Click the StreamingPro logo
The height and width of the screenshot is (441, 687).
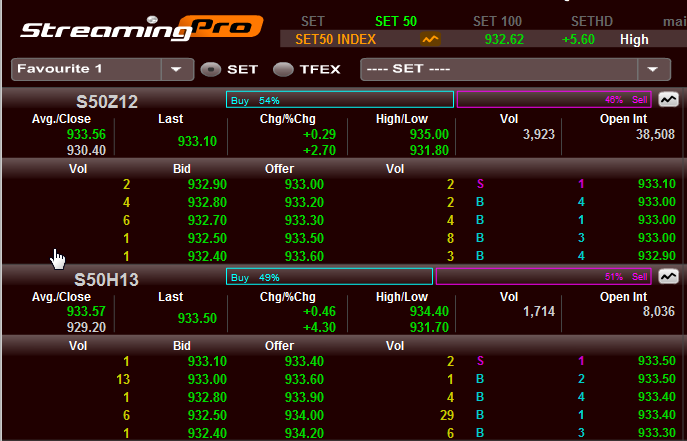tap(142, 29)
